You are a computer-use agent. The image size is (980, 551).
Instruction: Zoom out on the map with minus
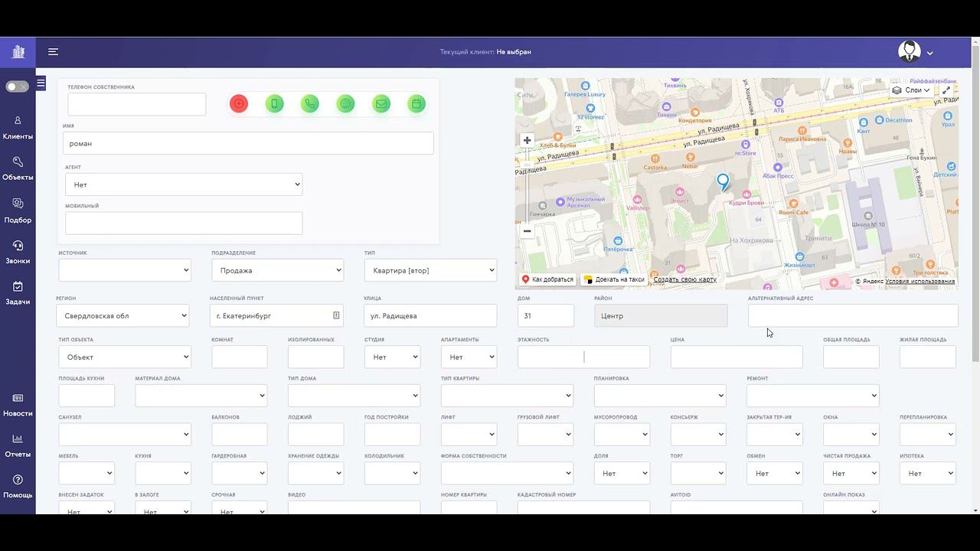click(527, 230)
